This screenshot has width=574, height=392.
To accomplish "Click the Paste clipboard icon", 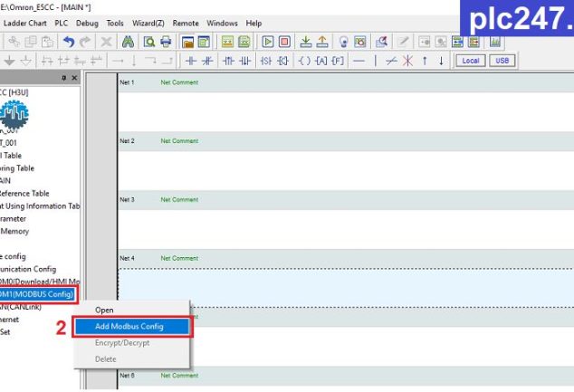I will [47, 42].
